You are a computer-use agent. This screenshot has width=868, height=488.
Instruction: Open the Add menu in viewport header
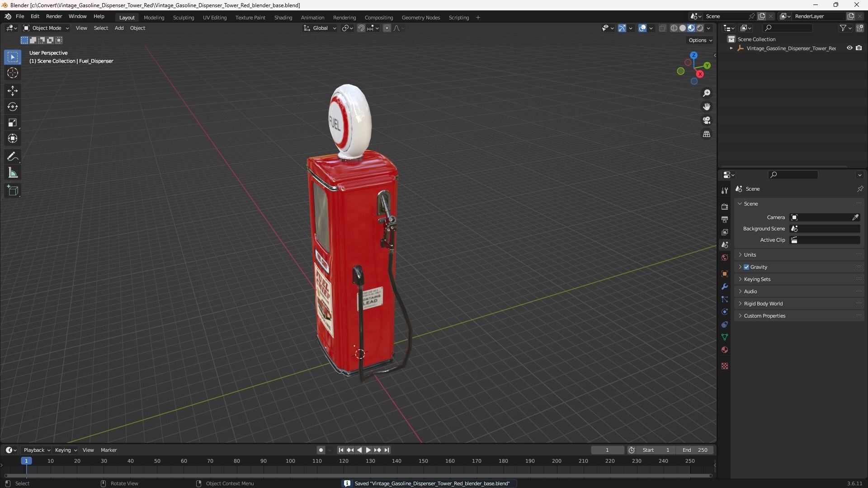(119, 28)
